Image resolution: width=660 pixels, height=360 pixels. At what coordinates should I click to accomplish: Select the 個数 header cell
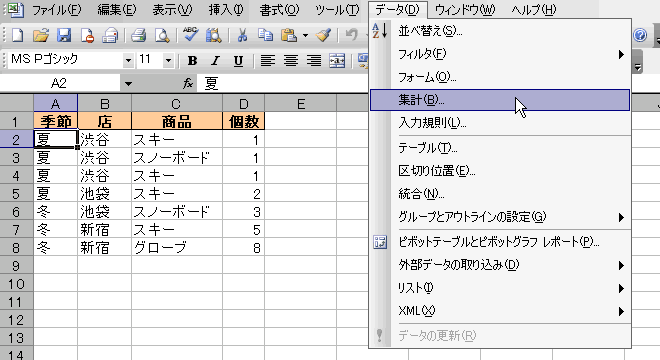click(243, 121)
